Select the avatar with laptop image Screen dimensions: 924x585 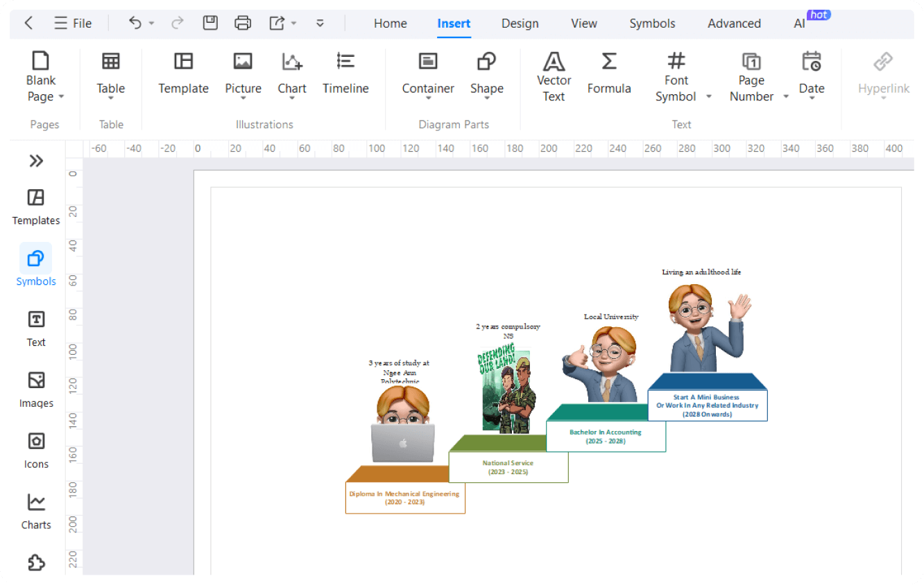tap(403, 424)
